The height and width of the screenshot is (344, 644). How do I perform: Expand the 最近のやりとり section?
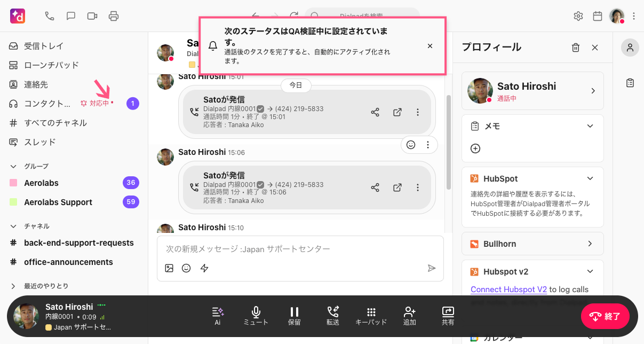(13, 286)
